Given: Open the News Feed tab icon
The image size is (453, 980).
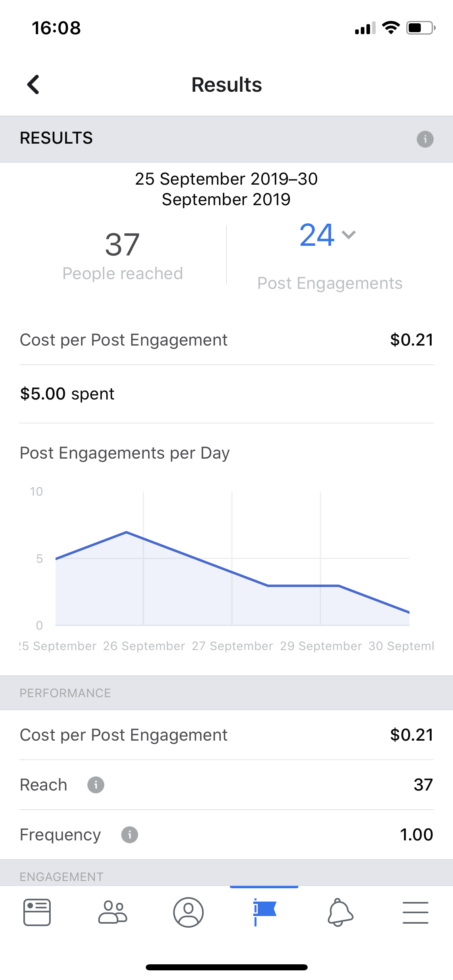Looking at the screenshot, I should (x=37, y=912).
